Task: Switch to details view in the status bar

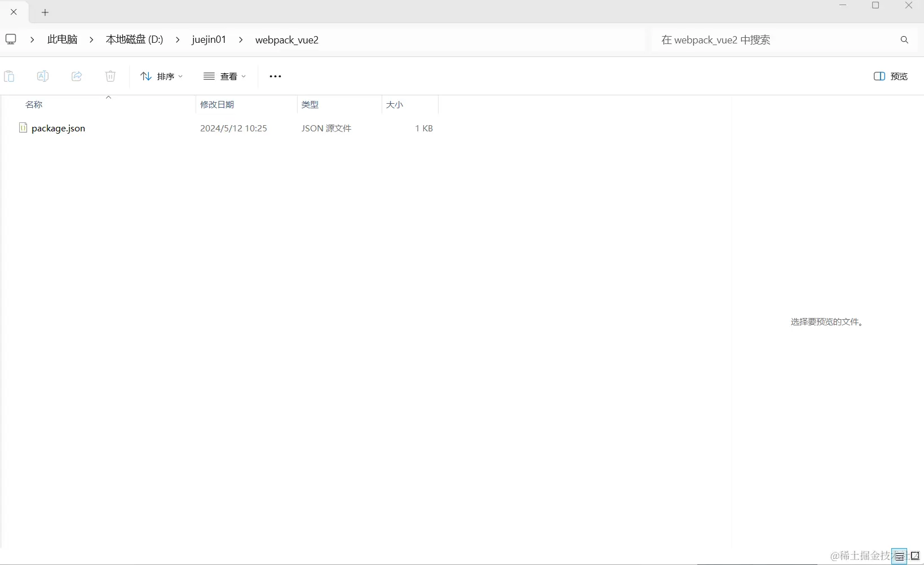Action: pos(899,556)
